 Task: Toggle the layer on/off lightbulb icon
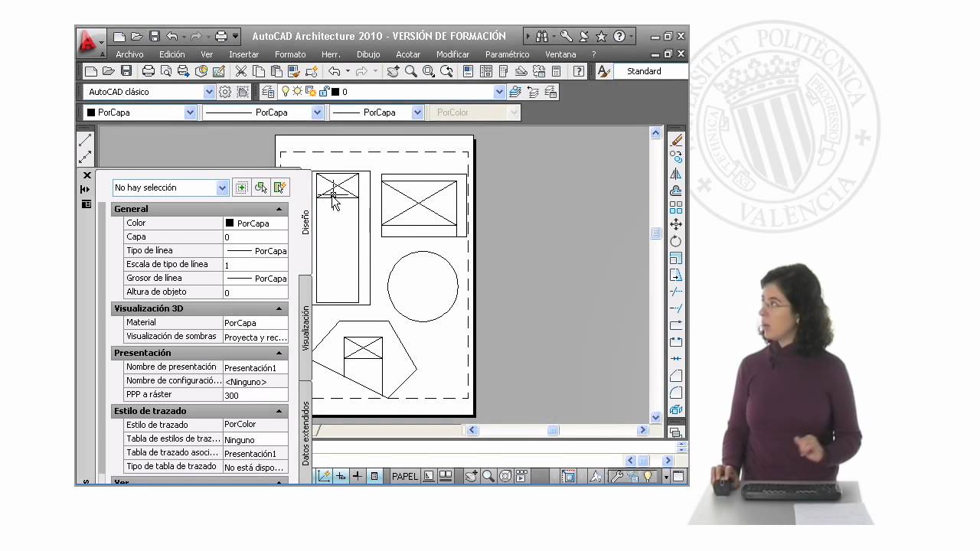(286, 92)
